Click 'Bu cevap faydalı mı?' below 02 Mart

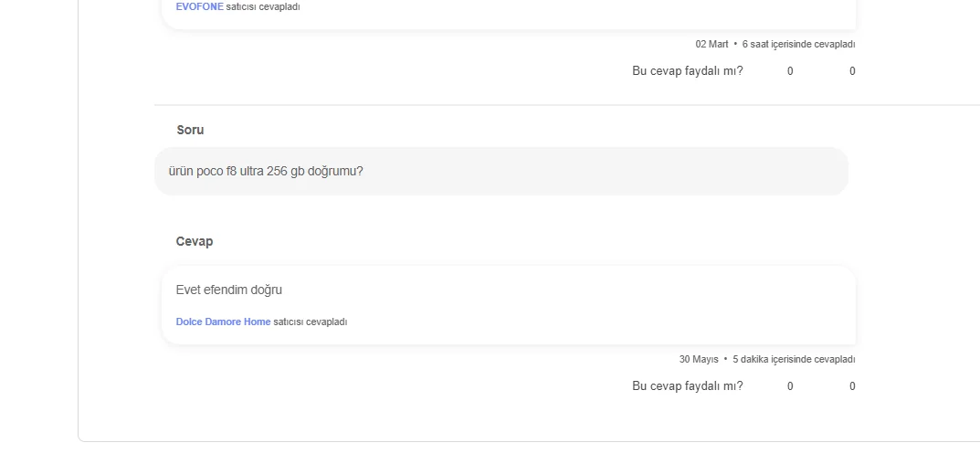[688, 70]
